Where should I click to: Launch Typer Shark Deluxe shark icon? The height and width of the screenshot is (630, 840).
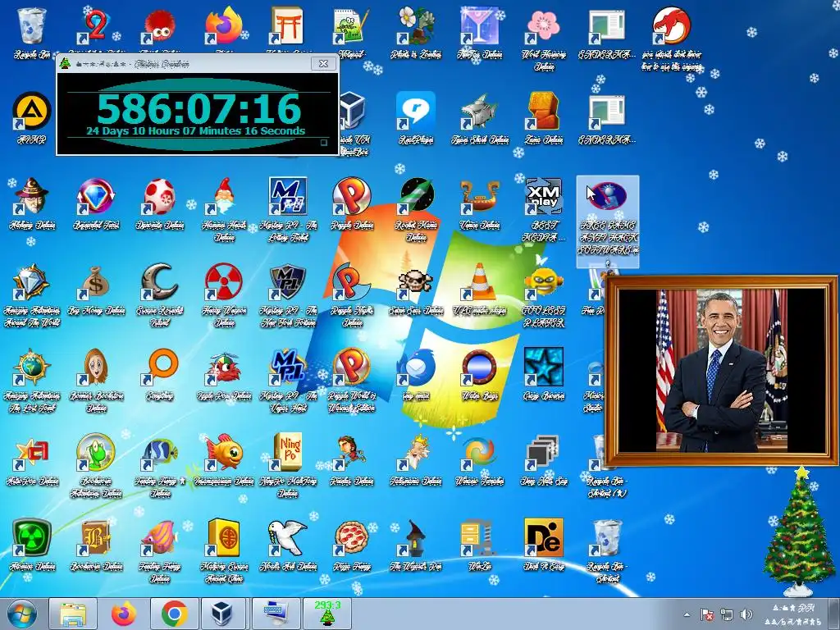tap(480, 112)
